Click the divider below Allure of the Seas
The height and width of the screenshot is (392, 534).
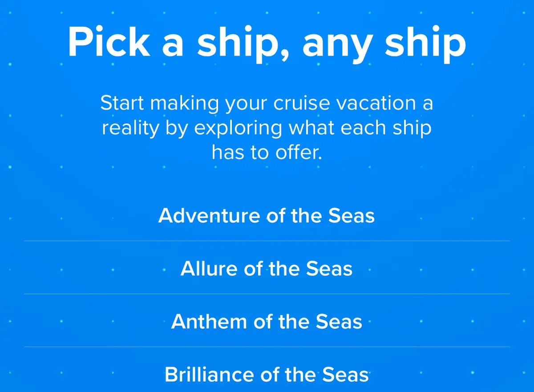click(267, 294)
